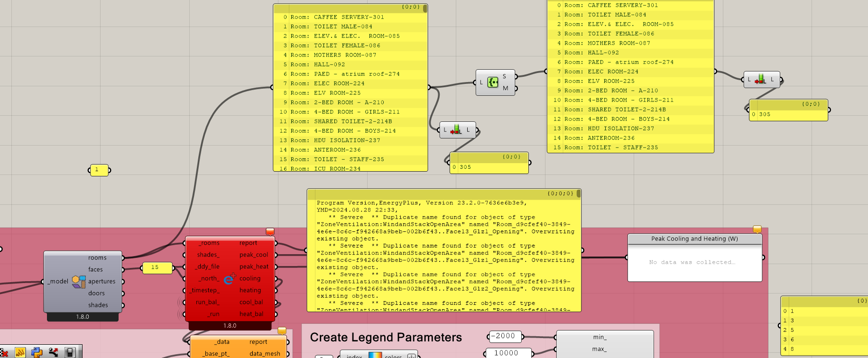Click the scrollbar of the EnergyPlus report panel
This screenshot has width=868, height=358.
[579, 194]
